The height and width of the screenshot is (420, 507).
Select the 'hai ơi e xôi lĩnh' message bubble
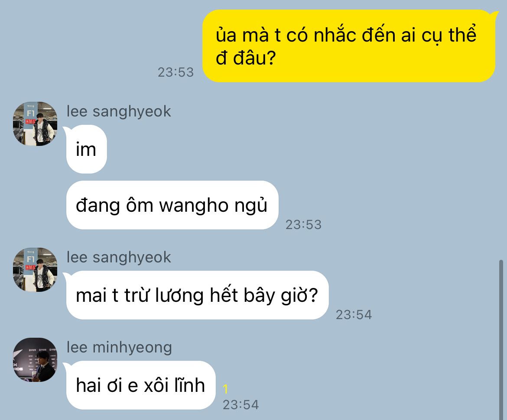click(x=141, y=385)
